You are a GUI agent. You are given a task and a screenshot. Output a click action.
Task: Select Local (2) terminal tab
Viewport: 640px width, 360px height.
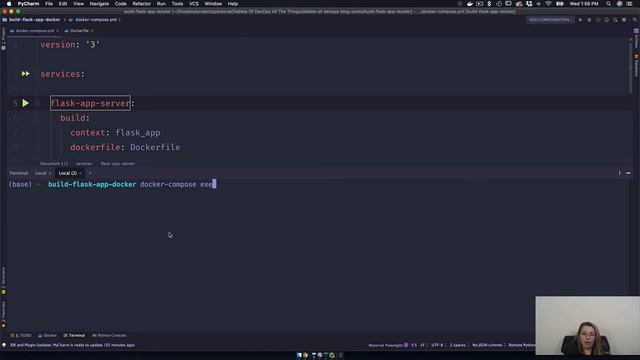[67, 173]
